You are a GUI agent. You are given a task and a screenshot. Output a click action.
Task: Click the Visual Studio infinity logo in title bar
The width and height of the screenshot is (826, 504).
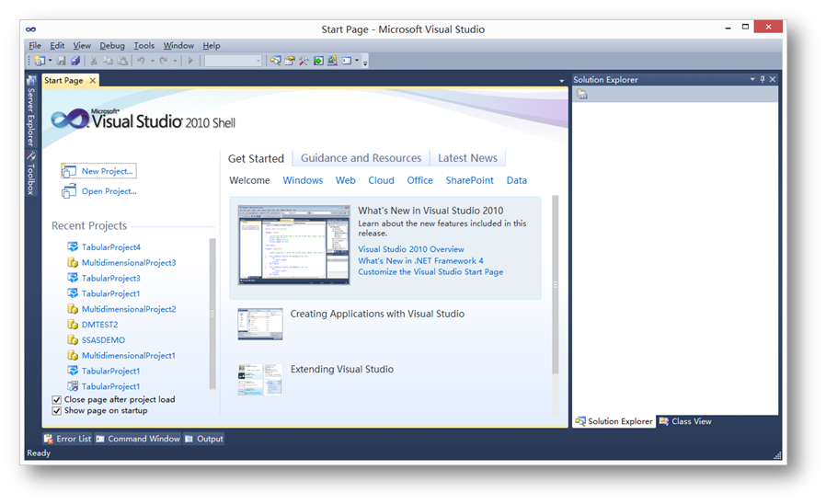pyautogui.click(x=31, y=29)
